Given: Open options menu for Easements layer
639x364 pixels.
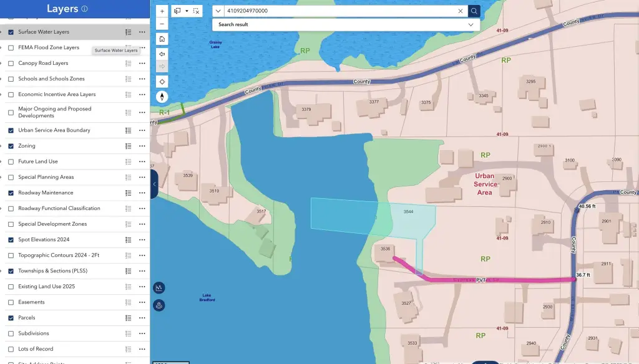Looking at the screenshot, I should click(x=142, y=302).
